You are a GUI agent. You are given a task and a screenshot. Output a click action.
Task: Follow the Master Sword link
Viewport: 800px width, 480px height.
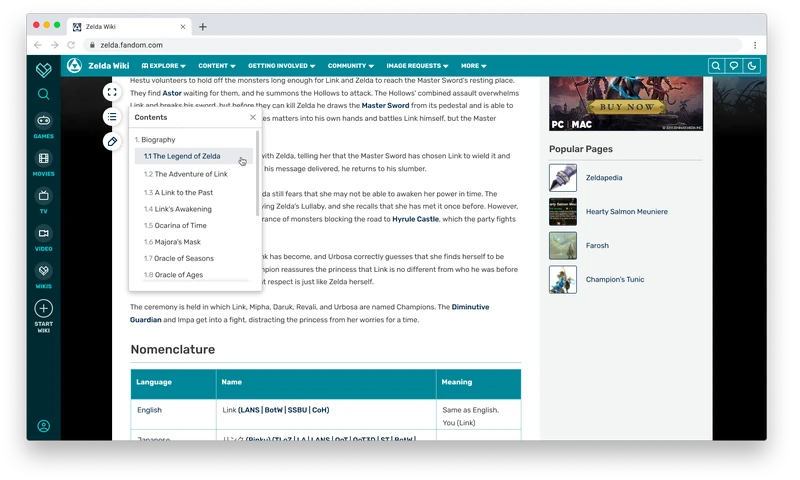tap(385, 106)
